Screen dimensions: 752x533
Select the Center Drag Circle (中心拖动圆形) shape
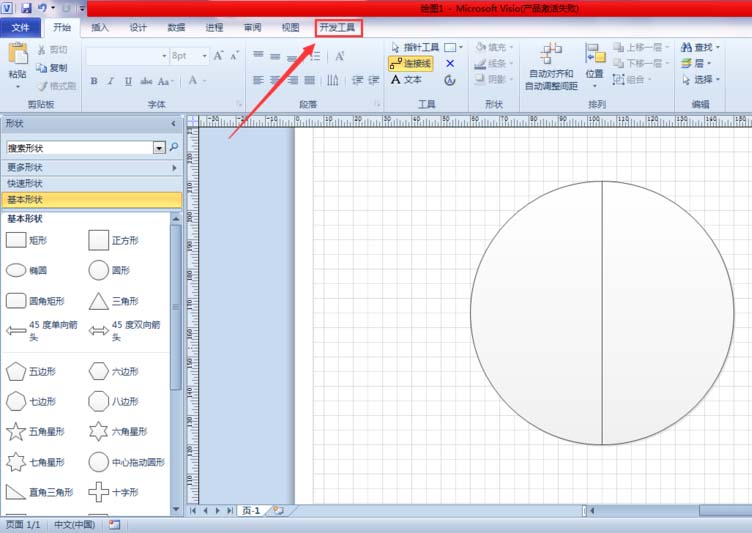point(127,462)
